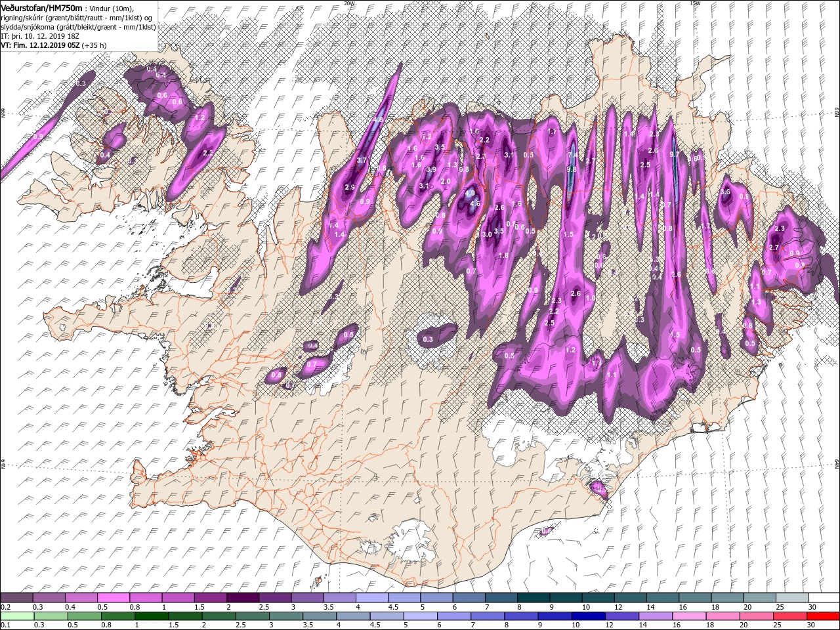
Task: Select the top-row legend swatch between 1 and 1.5
Action: 178,598
